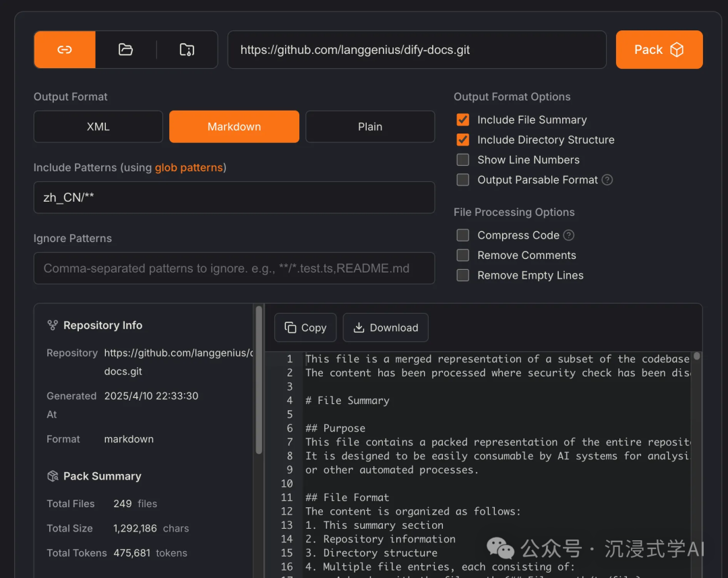The image size is (728, 578).
Task: Click the Pack Summary box icon
Action: (x=53, y=476)
